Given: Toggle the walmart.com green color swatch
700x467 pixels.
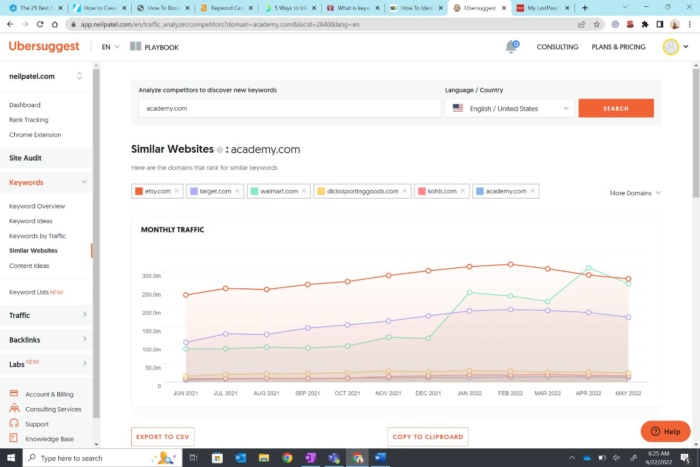Looking at the screenshot, I should pyautogui.click(x=254, y=191).
